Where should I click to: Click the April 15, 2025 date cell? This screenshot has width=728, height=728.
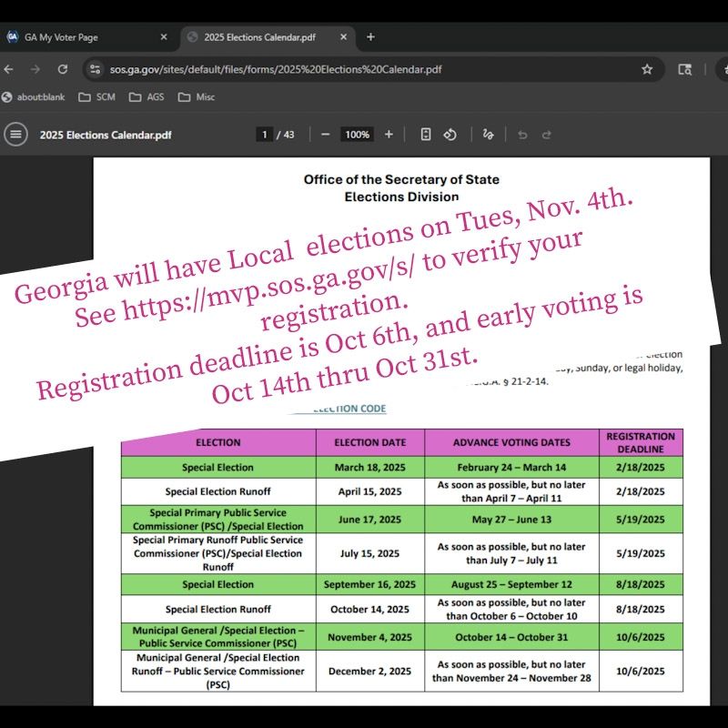370,491
